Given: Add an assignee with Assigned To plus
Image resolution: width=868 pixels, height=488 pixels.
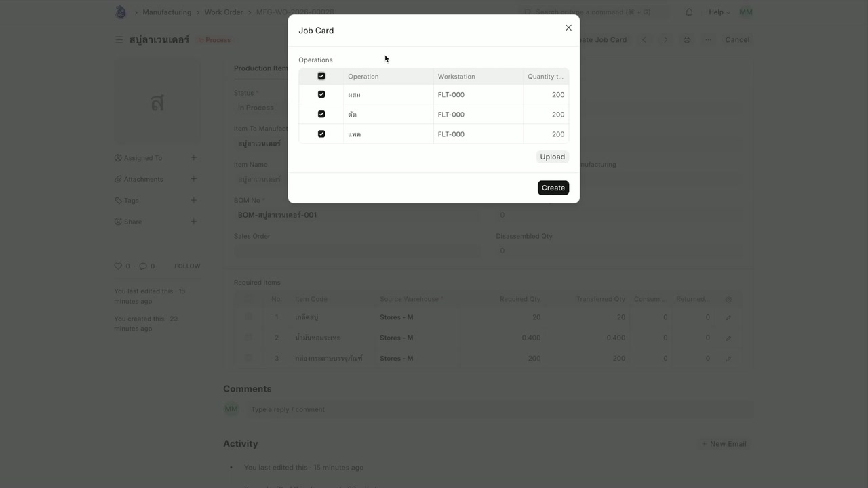Looking at the screenshot, I should (x=193, y=158).
